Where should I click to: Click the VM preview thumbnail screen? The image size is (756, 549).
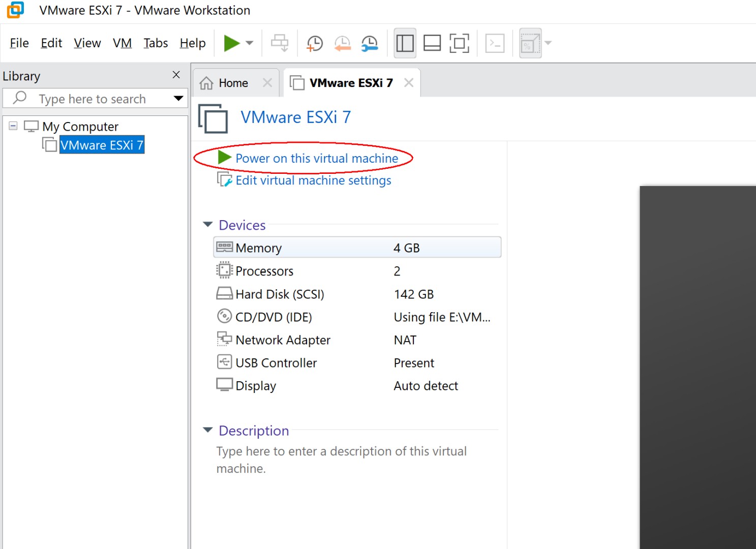point(698,367)
